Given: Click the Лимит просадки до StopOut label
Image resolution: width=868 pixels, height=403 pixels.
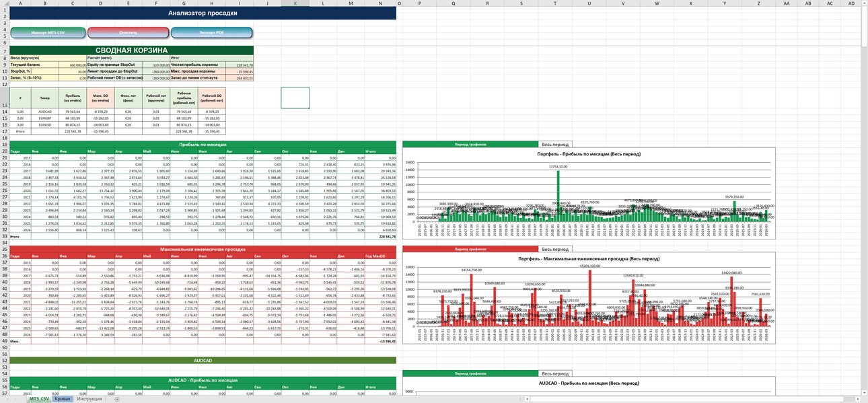Looking at the screenshot, I should (x=114, y=71).
